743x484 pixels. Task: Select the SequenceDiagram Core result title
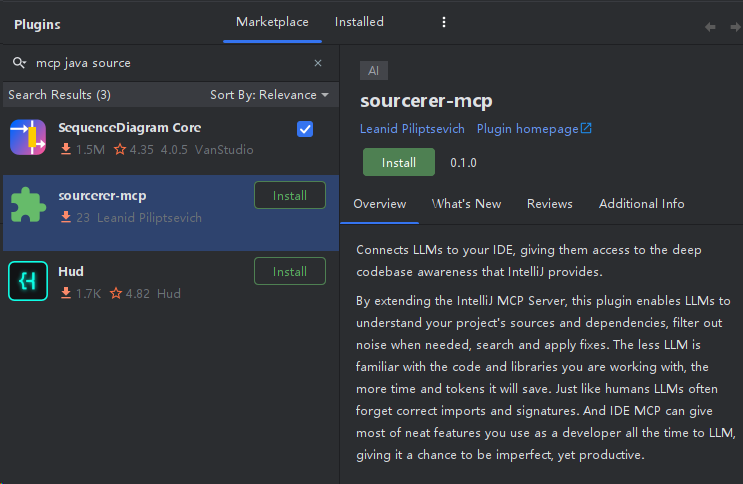click(129, 128)
